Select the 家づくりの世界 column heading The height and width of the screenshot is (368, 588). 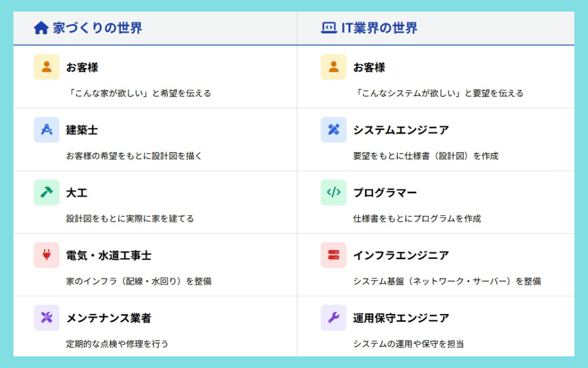tap(97, 28)
